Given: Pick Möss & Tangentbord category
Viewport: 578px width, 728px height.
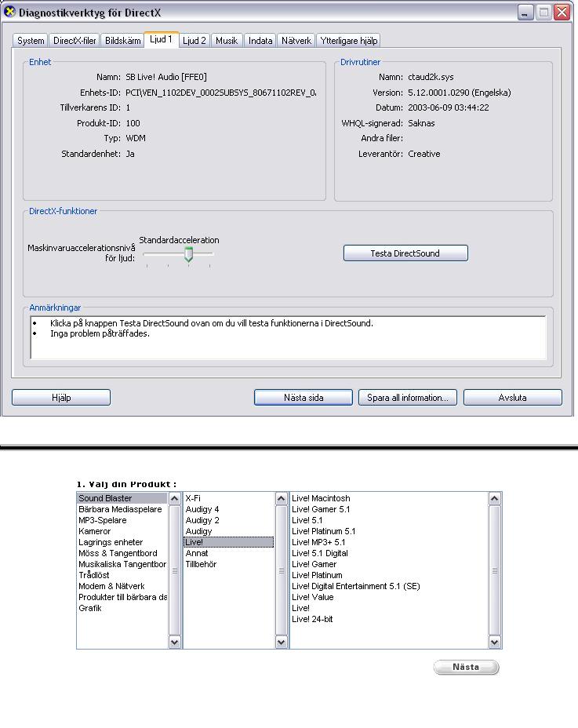Looking at the screenshot, I should click(122, 553).
